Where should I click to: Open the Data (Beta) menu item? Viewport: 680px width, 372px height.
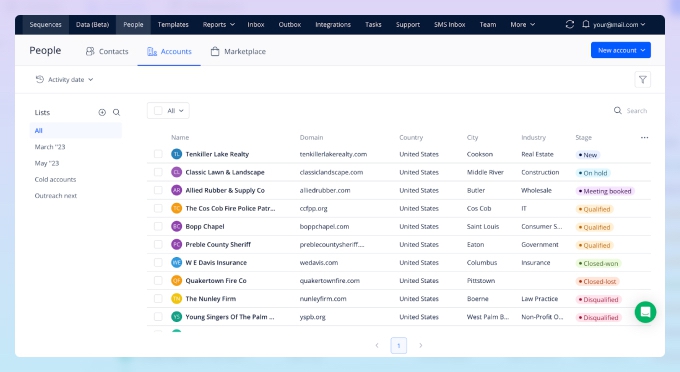pyautogui.click(x=92, y=25)
